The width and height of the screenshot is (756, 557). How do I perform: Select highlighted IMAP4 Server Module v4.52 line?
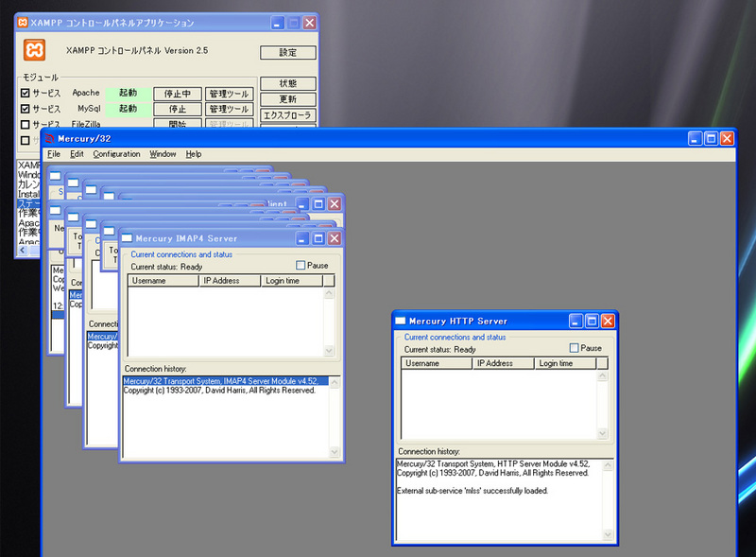226,381
